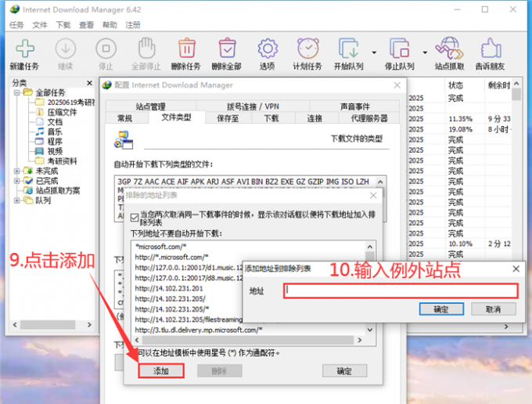Expand the 未完成 tree node
532x404 pixels.
click(x=16, y=171)
